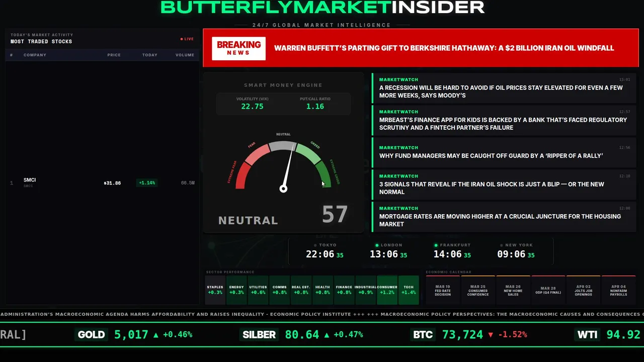Select the SMCI company name
644x362 pixels.
tap(30, 180)
